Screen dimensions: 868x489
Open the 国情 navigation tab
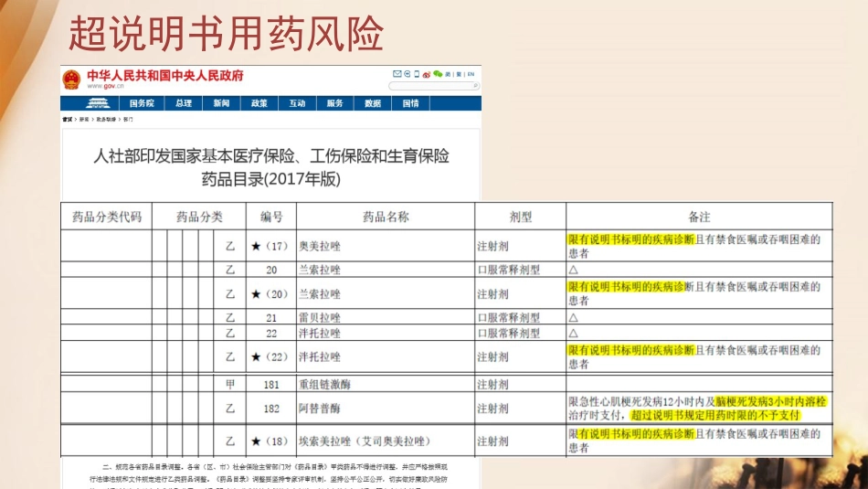411,103
